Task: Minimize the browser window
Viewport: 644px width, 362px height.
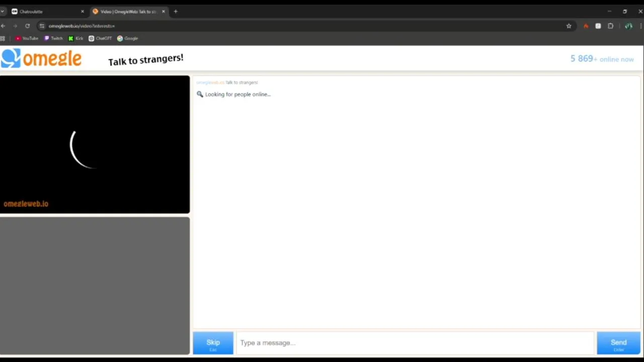Action: (x=609, y=11)
